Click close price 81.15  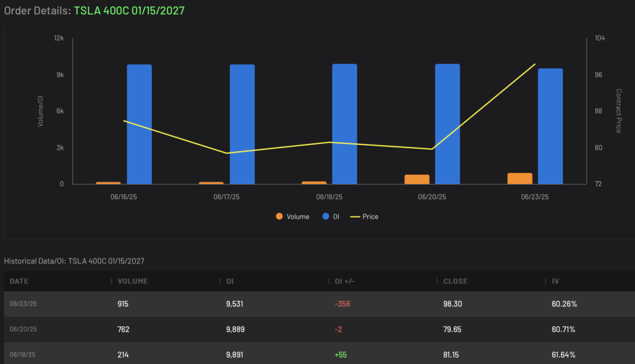pos(451,355)
